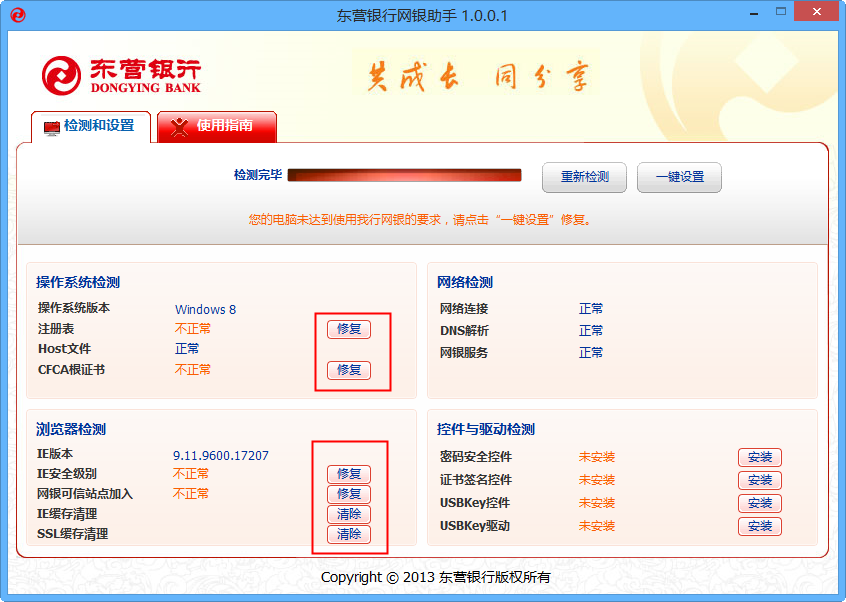Click the figure icon on 使用指南 tab
This screenshot has height=602, width=846.
179,127
